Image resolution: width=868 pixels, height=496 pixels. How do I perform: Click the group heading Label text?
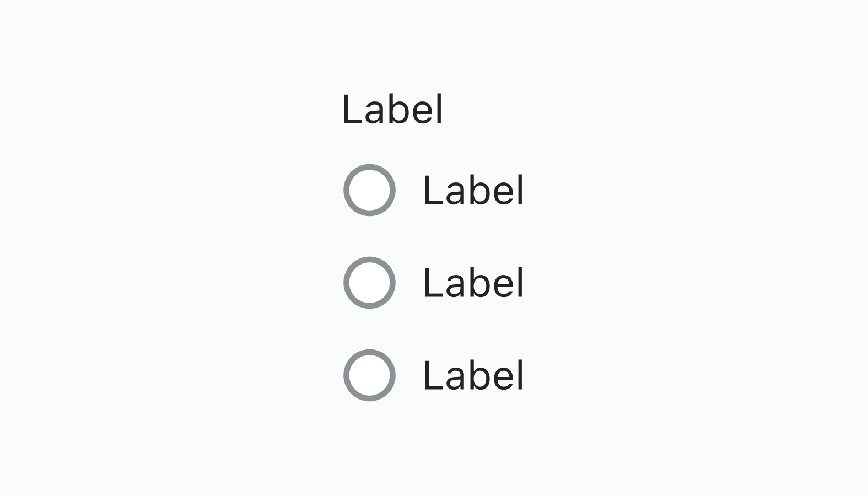(x=392, y=109)
